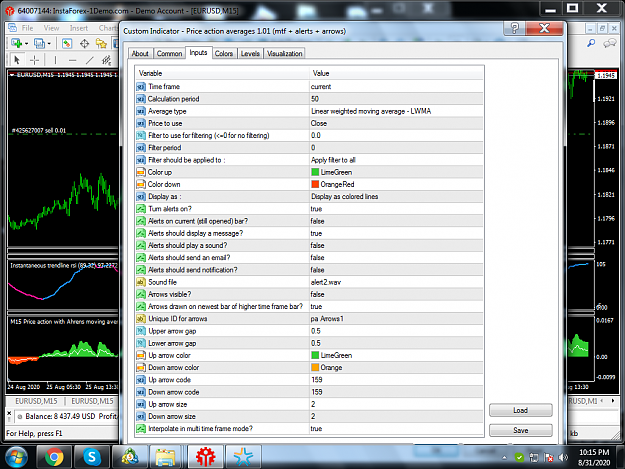
Task: Click New Chart icon in MetaTrader toolbar
Action: (17, 43)
